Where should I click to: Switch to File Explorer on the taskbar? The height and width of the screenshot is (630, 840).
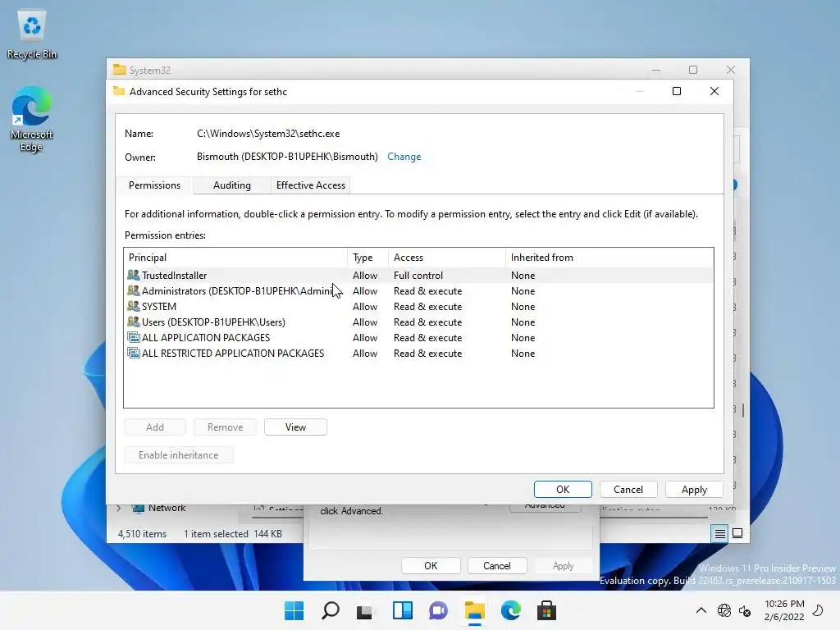coord(475,610)
